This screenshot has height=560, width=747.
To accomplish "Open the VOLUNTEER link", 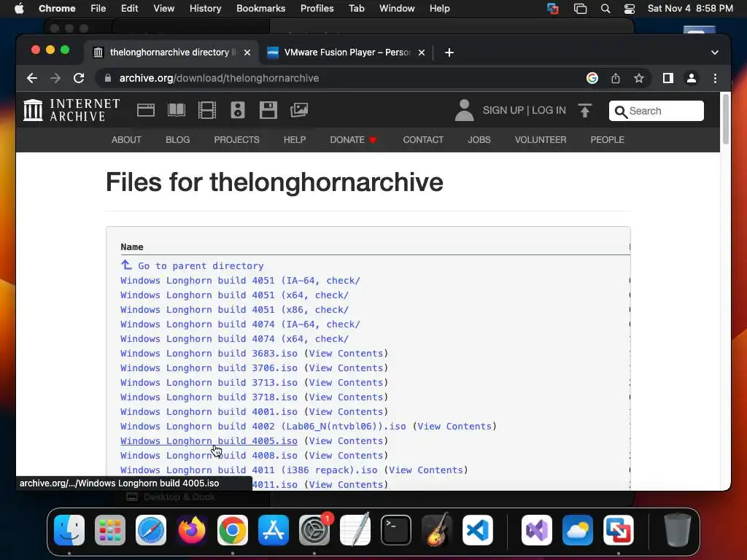I will (541, 139).
